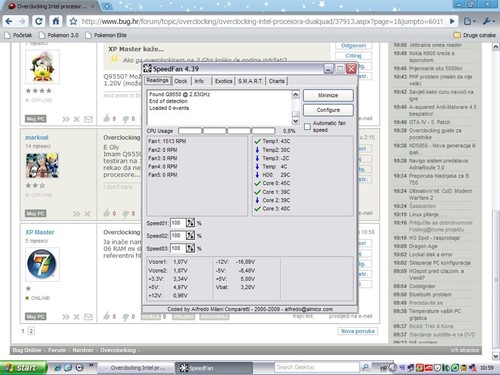
Task: Select the Vcore1 voltage reading
Action: (168, 262)
